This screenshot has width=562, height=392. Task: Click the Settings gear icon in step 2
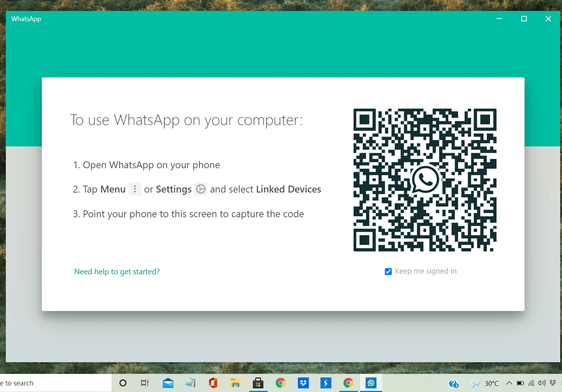pyautogui.click(x=201, y=189)
